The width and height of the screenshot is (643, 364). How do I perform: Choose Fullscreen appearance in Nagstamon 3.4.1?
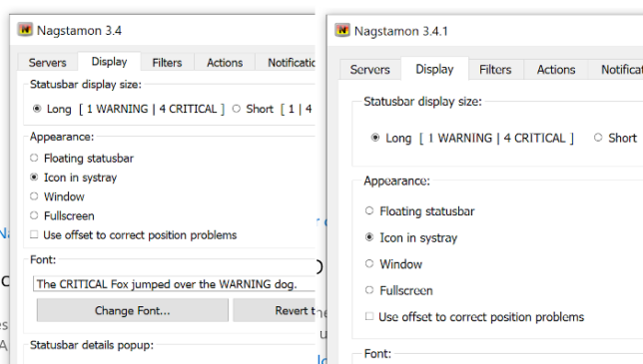[x=369, y=290]
